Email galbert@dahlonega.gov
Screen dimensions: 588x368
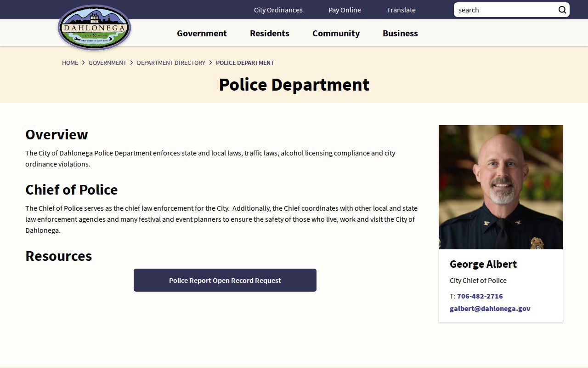click(x=490, y=308)
